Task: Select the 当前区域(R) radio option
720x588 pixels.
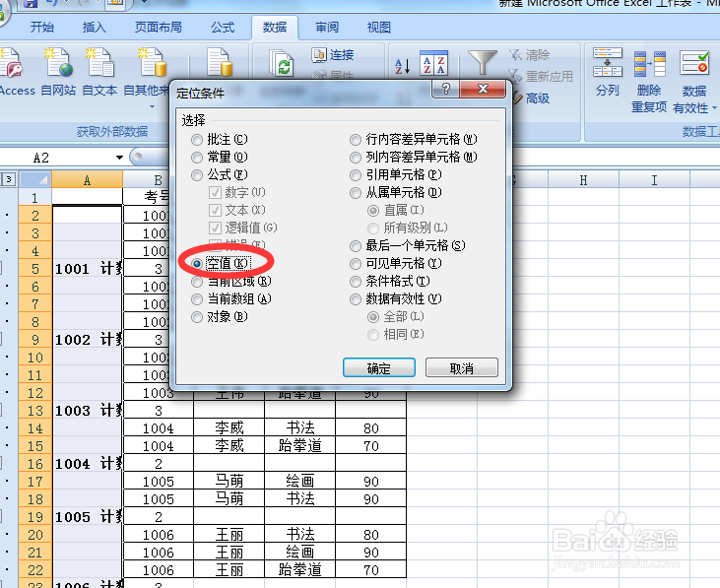Action: tap(231, 282)
